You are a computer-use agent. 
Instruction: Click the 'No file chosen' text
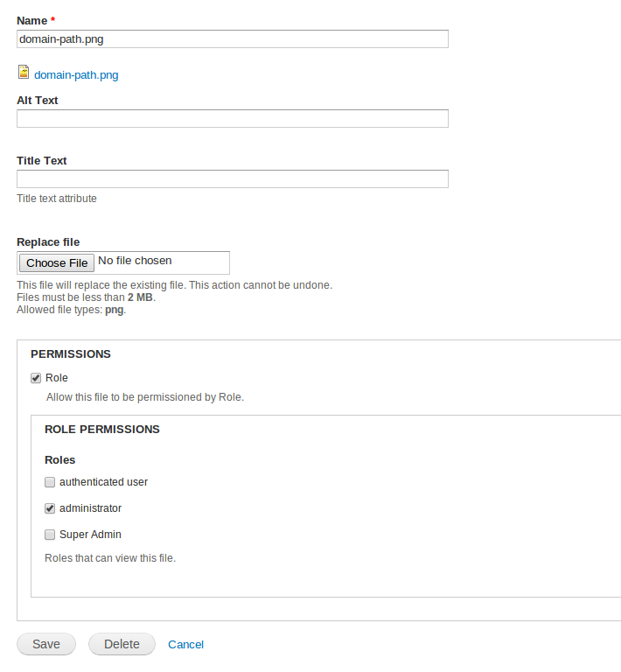(135, 261)
